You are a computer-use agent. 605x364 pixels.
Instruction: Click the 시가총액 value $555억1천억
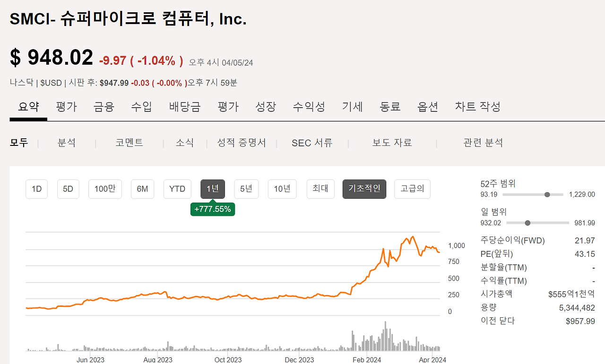(571, 294)
